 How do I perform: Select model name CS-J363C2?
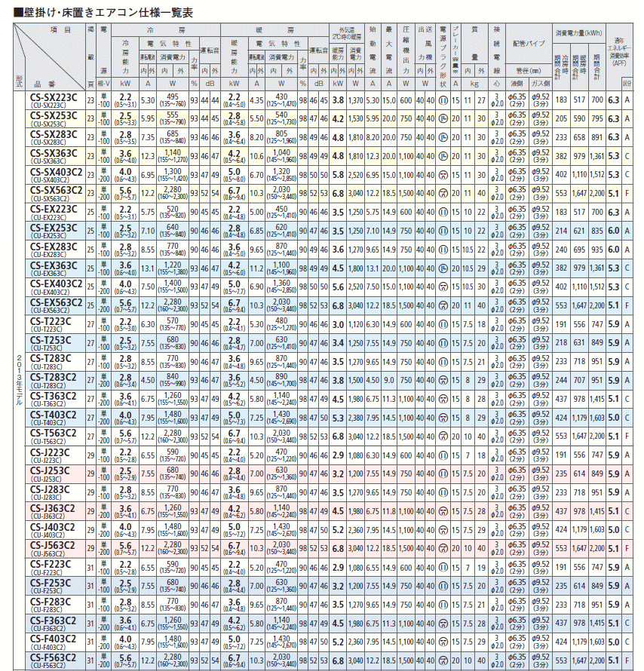pos(52,508)
